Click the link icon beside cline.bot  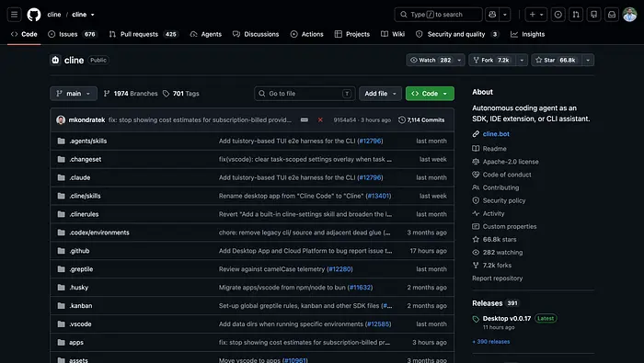point(476,134)
